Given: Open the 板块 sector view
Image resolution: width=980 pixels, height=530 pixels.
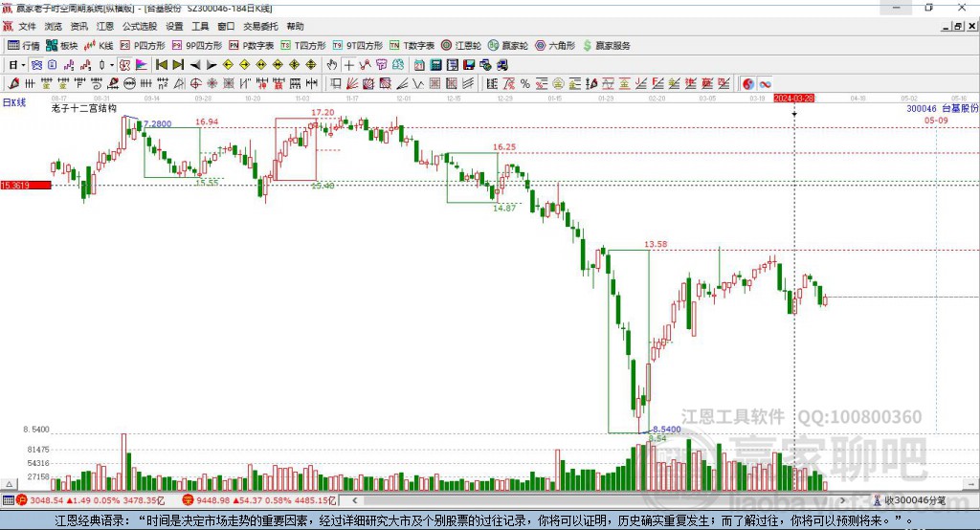Looking at the screenshot, I should point(62,46).
